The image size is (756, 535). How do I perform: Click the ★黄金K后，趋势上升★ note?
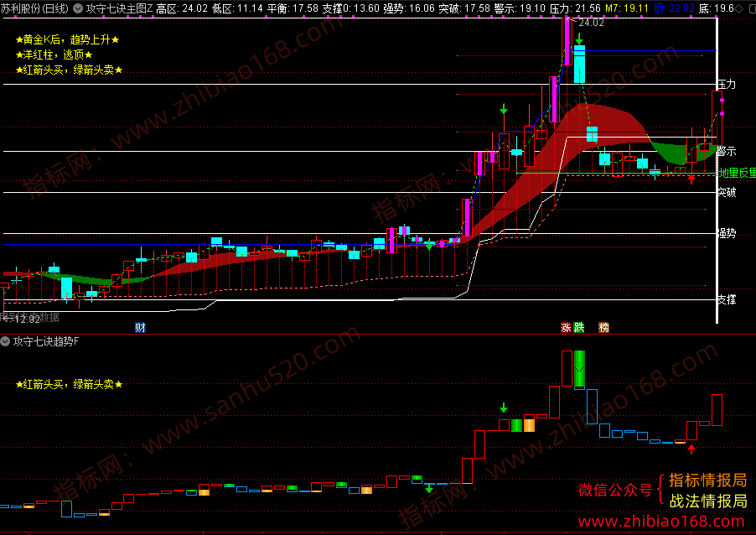(x=68, y=39)
